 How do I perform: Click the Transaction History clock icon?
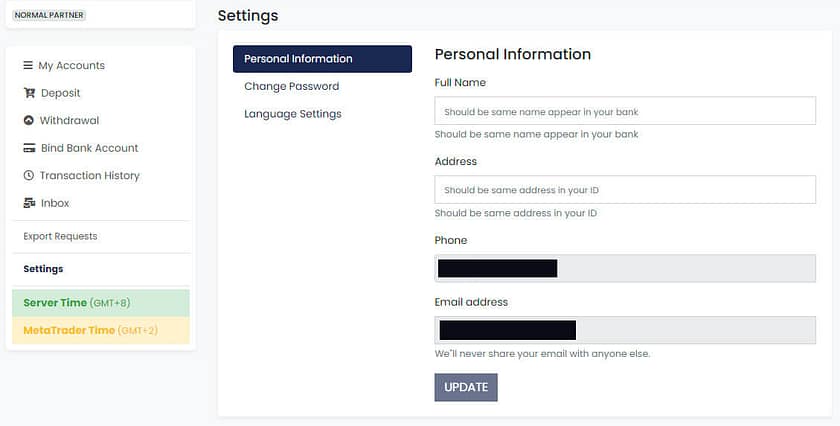[x=29, y=176]
